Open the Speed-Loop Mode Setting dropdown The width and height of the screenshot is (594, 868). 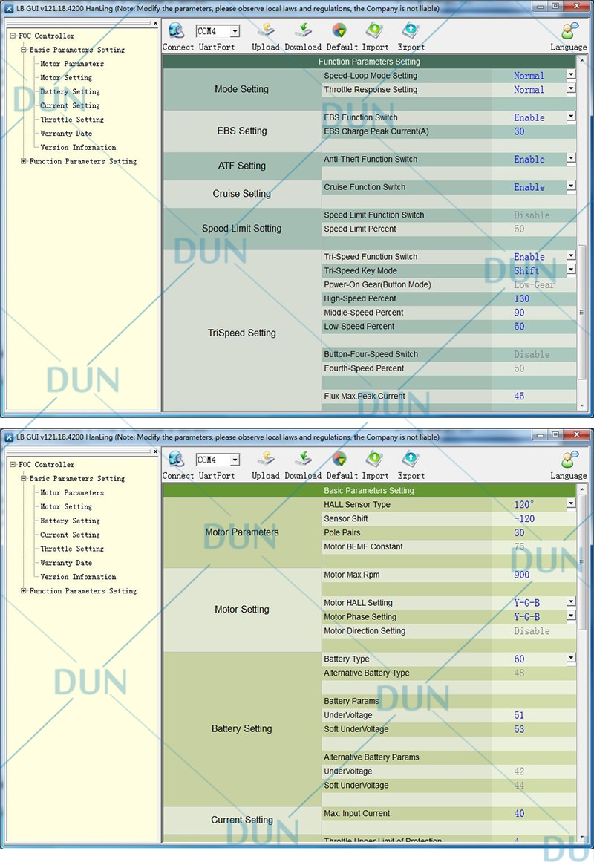[x=571, y=75]
